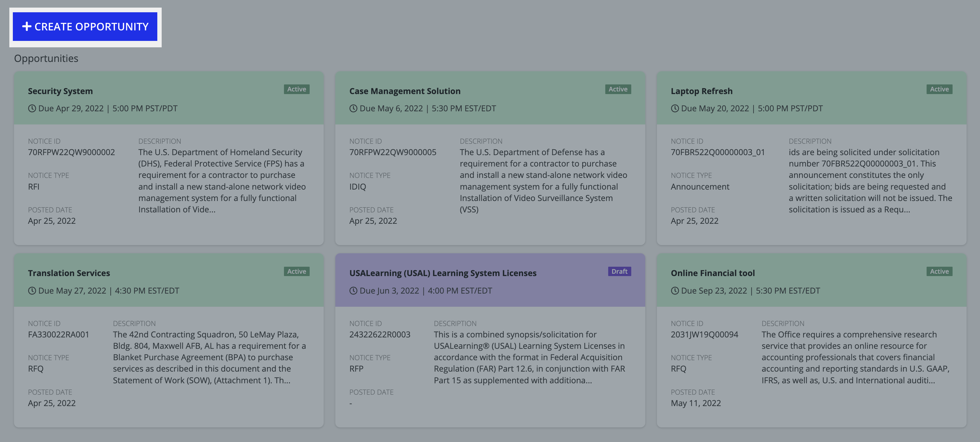Click the clock icon on Translation Services card
Screen dimensions: 980x442
click(x=32, y=291)
